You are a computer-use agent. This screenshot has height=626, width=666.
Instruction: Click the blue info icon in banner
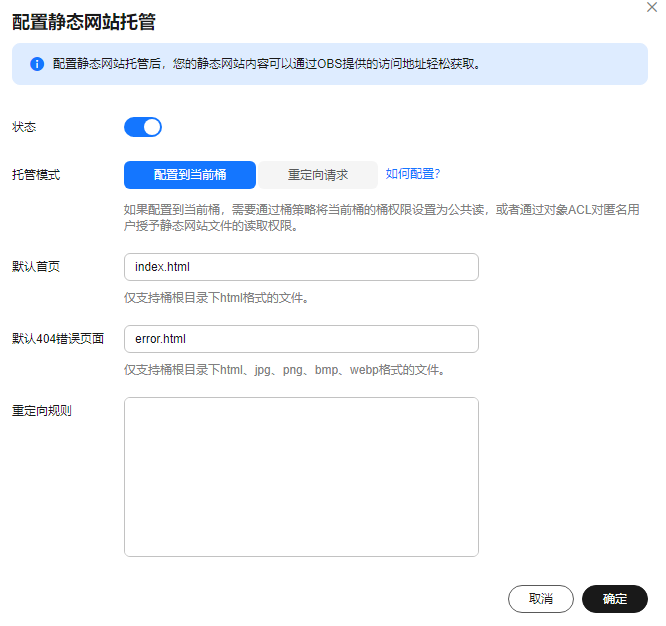coord(37,64)
